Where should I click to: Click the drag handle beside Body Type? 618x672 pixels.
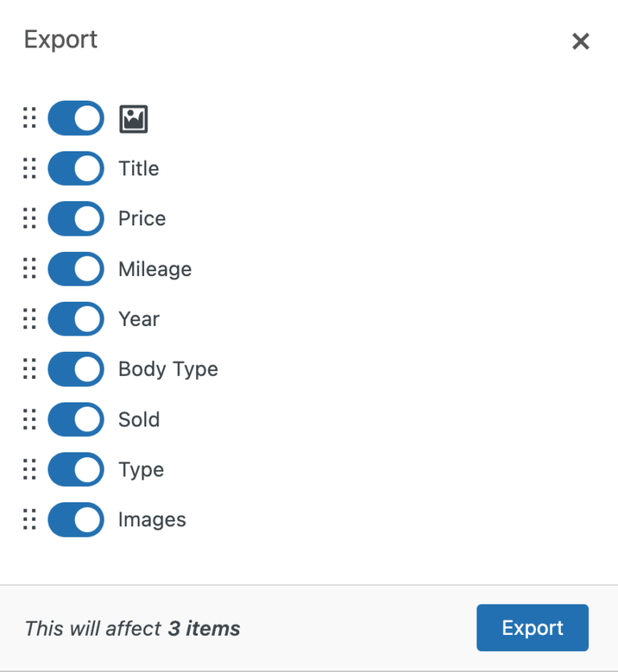pyautogui.click(x=30, y=369)
